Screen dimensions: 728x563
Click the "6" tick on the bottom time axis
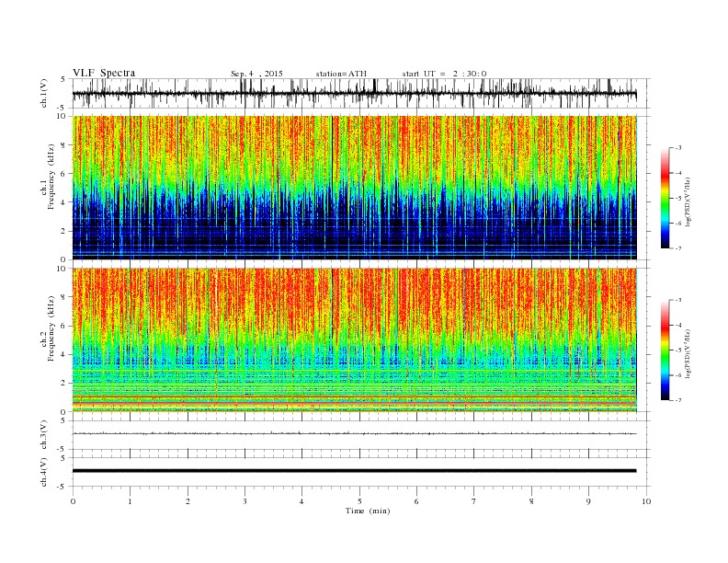(416, 501)
